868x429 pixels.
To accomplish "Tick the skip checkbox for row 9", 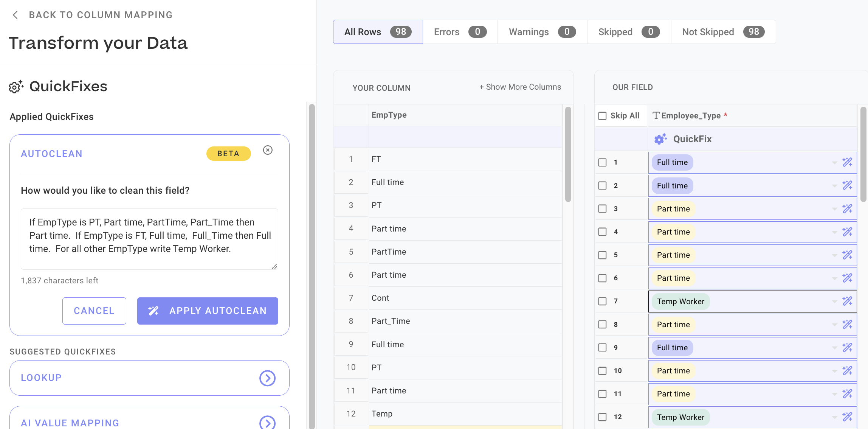I will point(602,348).
